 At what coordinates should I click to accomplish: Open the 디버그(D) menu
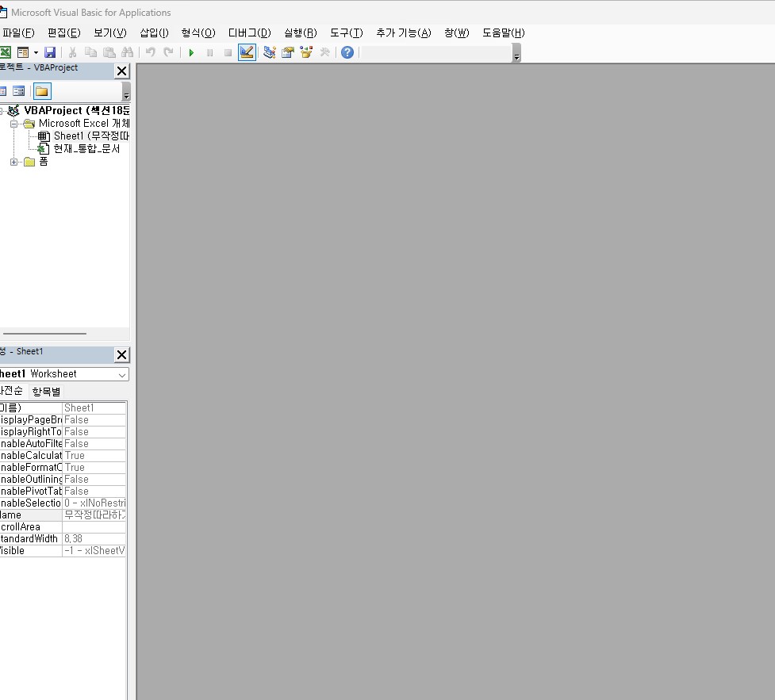[x=249, y=33]
